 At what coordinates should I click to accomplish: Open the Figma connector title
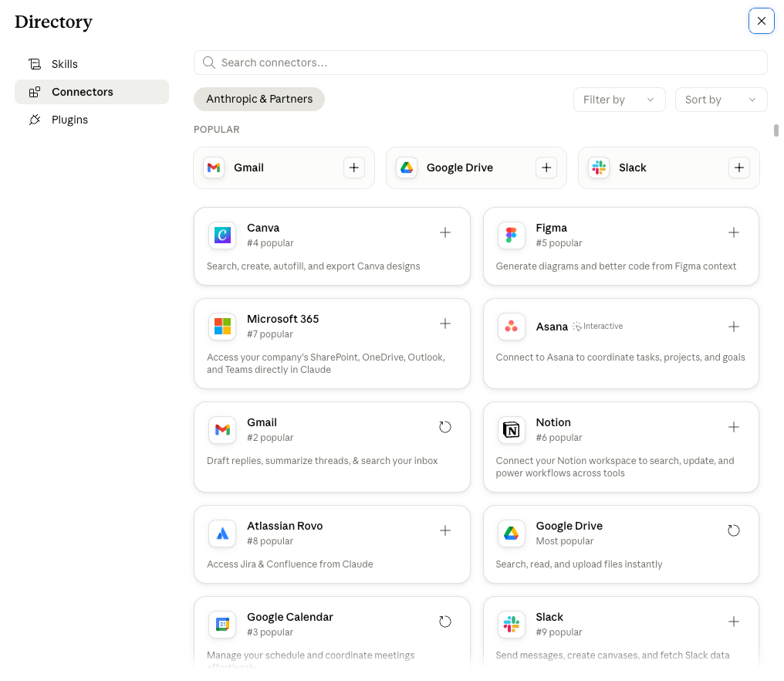point(551,228)
